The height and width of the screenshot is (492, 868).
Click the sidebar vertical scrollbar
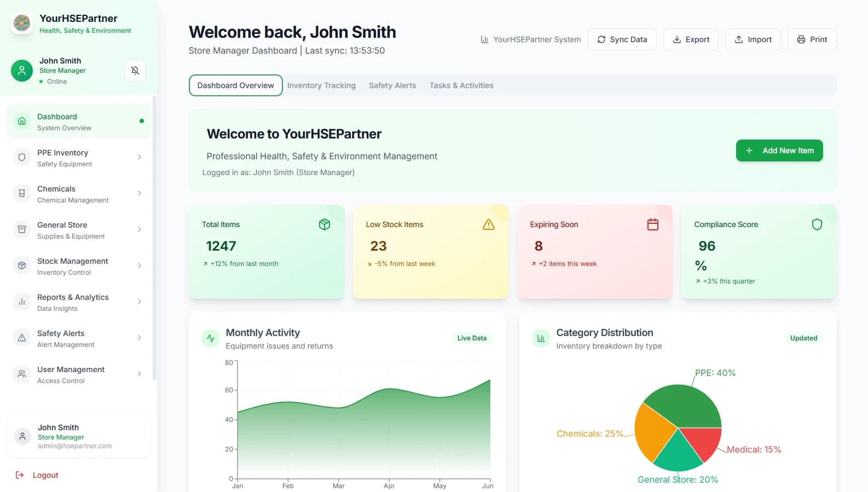tap(154, 238)
